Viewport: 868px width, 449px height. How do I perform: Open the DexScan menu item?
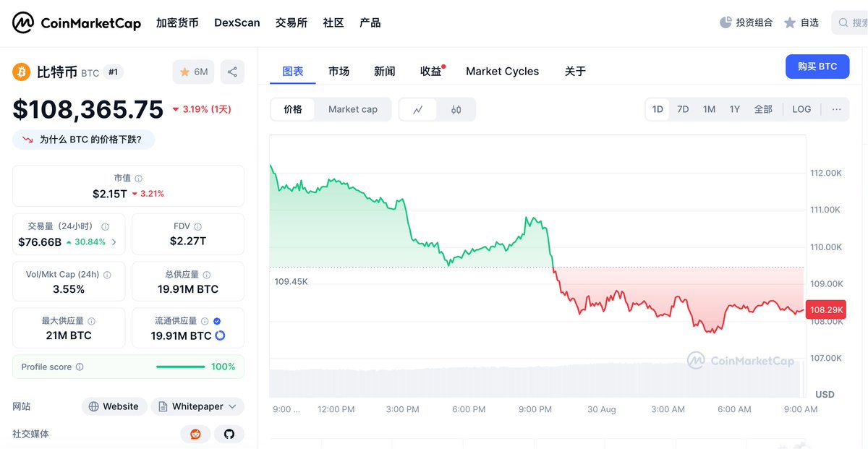tap(237, 22)
